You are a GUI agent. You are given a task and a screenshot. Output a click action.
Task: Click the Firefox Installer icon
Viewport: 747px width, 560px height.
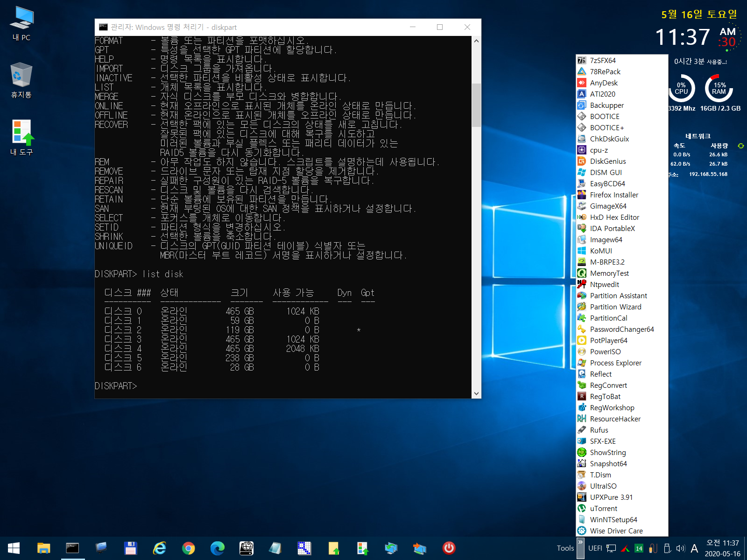(582, 195)
